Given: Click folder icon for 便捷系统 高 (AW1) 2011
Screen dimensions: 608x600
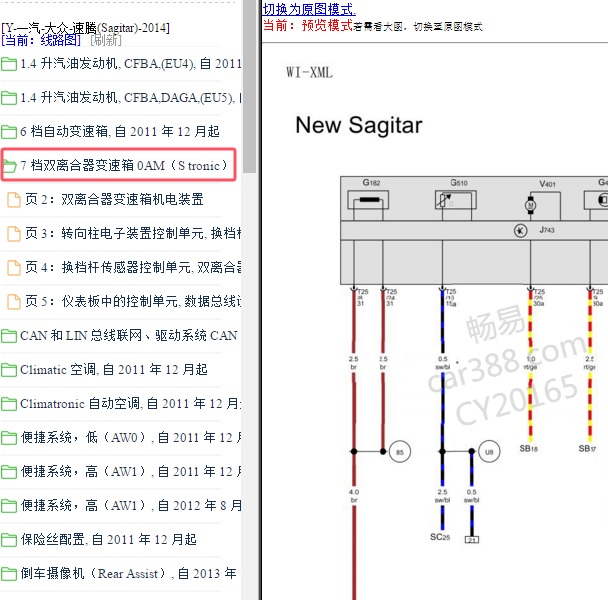Looking at the screenshot, I should 9,472.
